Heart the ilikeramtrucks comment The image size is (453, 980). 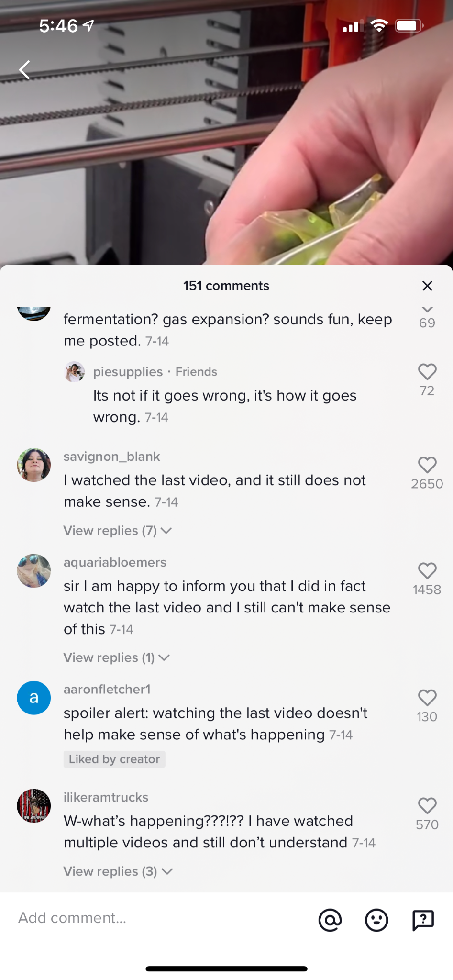pyautogui.click(x=427, y=806)
